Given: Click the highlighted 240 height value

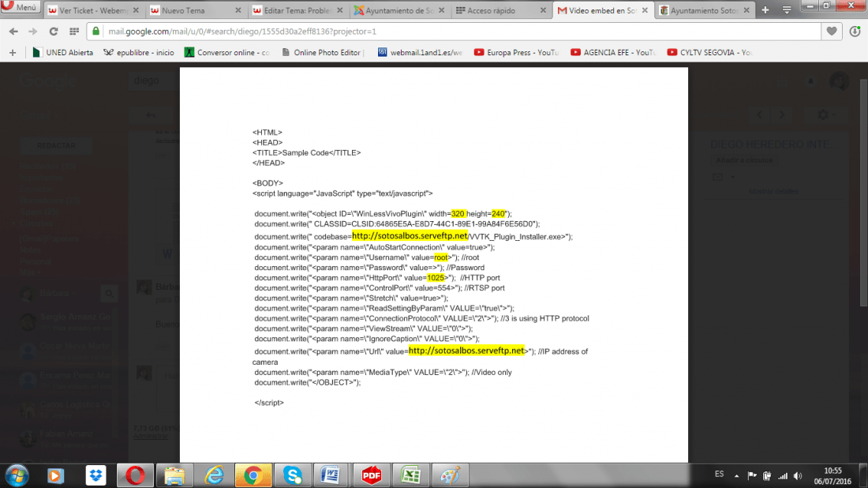Looking at the screenshot, I should 498,214.
